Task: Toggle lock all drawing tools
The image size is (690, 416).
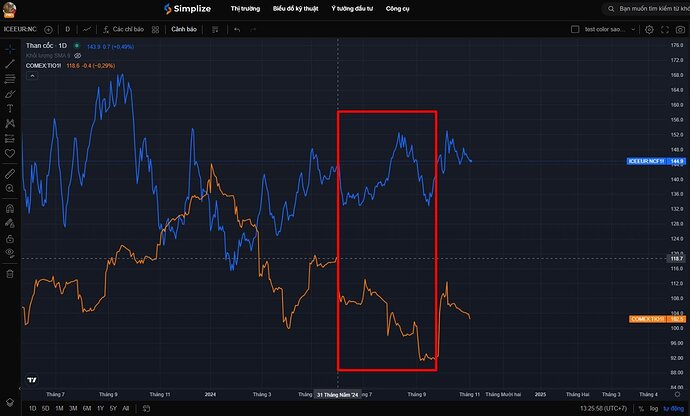Action: click(x=10, y=239)
